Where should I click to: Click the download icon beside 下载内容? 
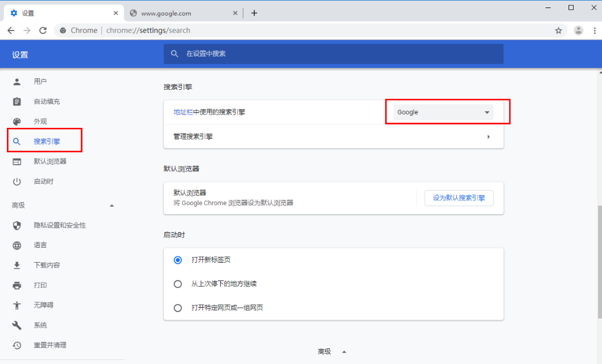(17, 265)
